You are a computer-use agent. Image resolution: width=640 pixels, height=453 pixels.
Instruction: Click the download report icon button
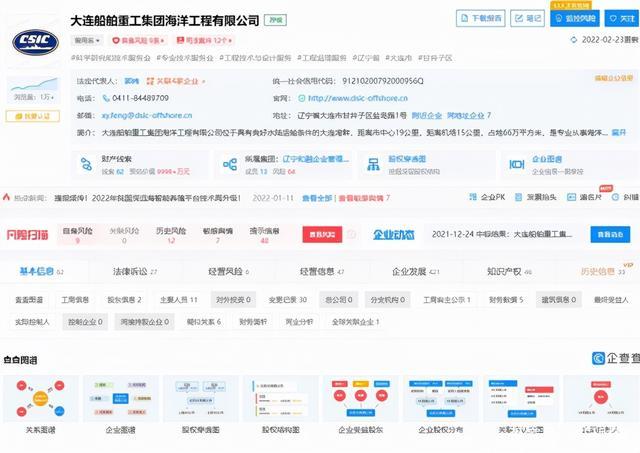[480, 18]
